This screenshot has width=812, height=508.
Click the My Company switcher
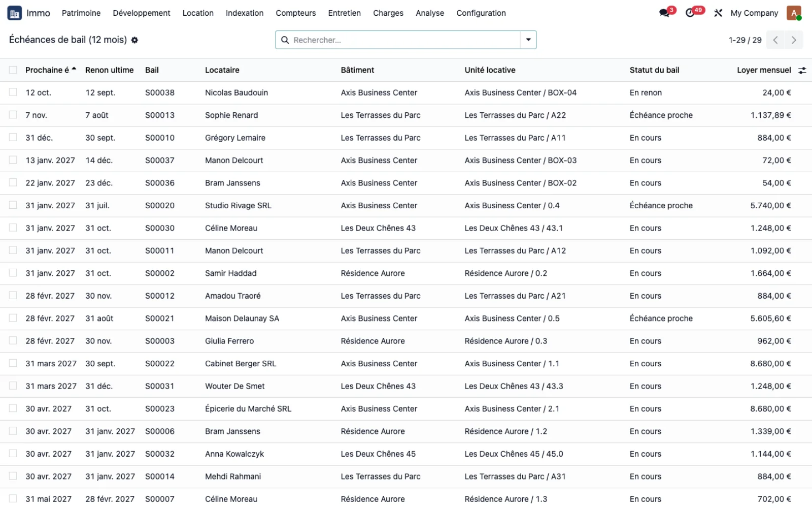click(754, 13)
